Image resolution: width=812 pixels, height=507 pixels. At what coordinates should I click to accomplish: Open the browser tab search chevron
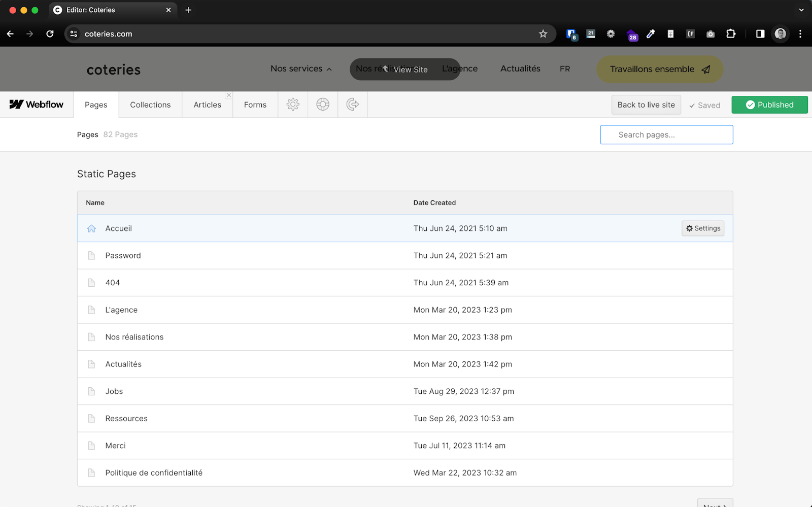[801, 10]
